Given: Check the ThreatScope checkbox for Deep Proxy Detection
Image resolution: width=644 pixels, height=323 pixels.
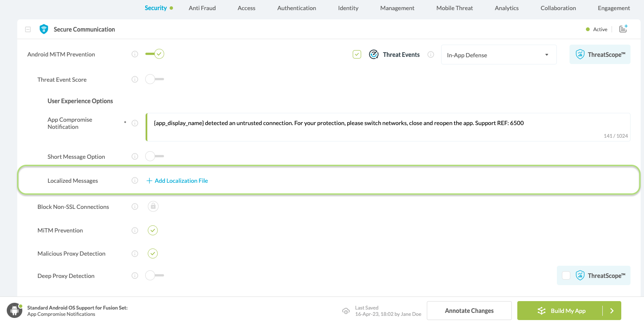Looking at the screenshot, I should (x=566, y=275).
